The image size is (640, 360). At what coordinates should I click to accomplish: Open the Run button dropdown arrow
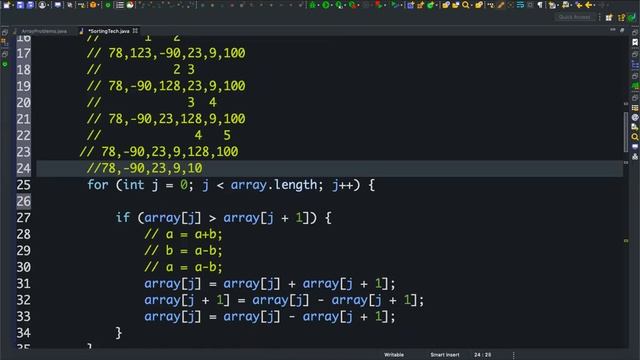(331, 5)
